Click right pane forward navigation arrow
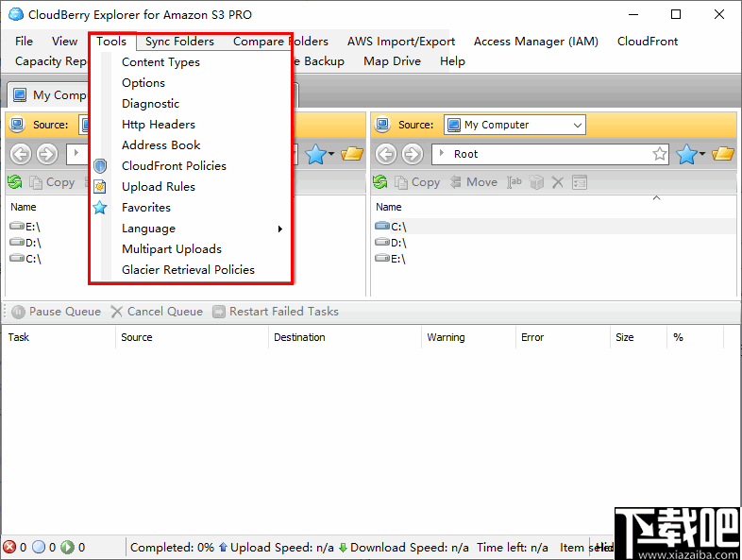This screenshot has height=560, width=742. [x=413, y=154]
